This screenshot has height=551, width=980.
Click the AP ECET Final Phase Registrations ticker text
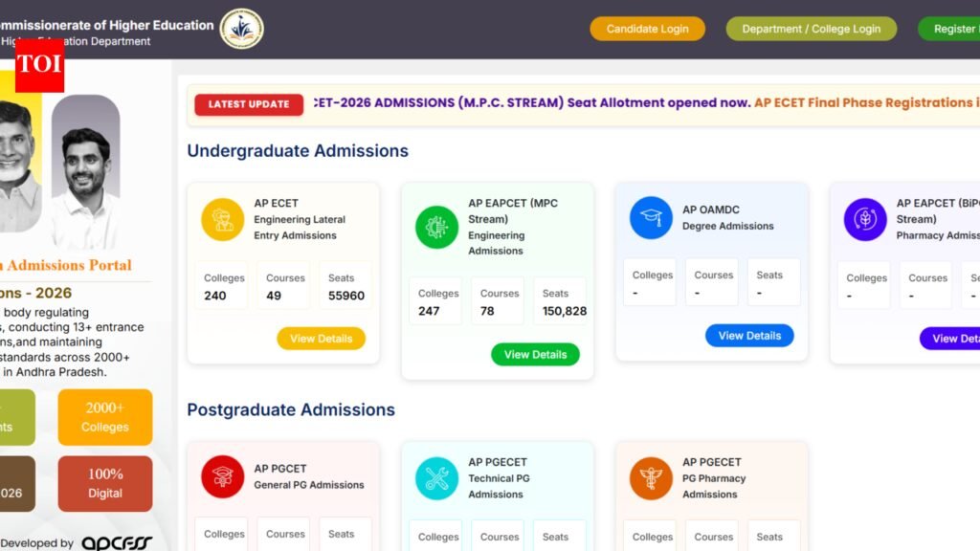click(867, 102)
